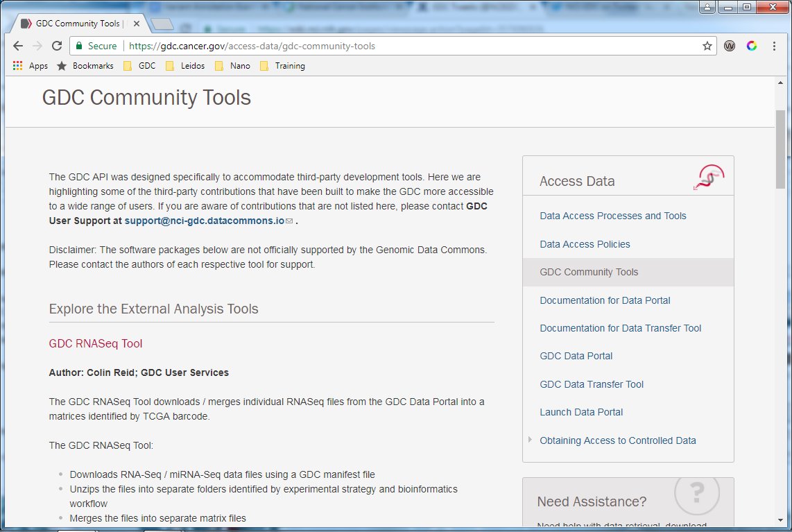Open Chrome three-dot menu
Image resolution: width=792 pixels, height=532 pixels.
pos(774,46)
